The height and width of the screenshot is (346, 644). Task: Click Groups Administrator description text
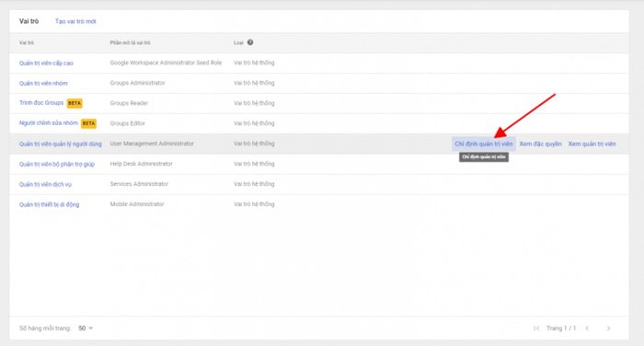(137, 83)
